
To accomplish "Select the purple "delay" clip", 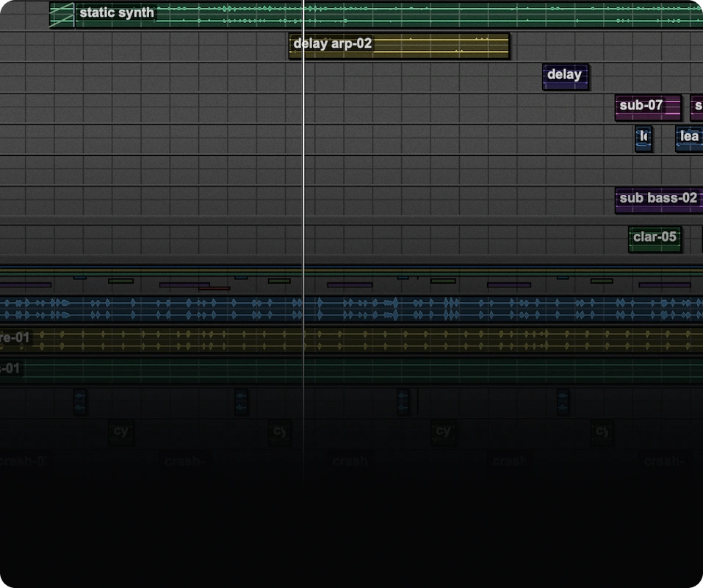I will coord(566,76).
